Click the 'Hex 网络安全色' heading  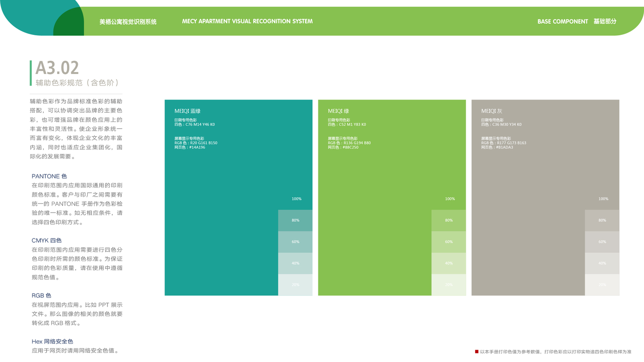pos(52,341)
